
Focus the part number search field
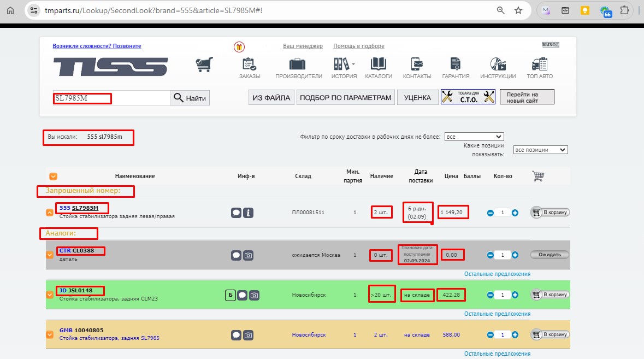tap(112, 98)
